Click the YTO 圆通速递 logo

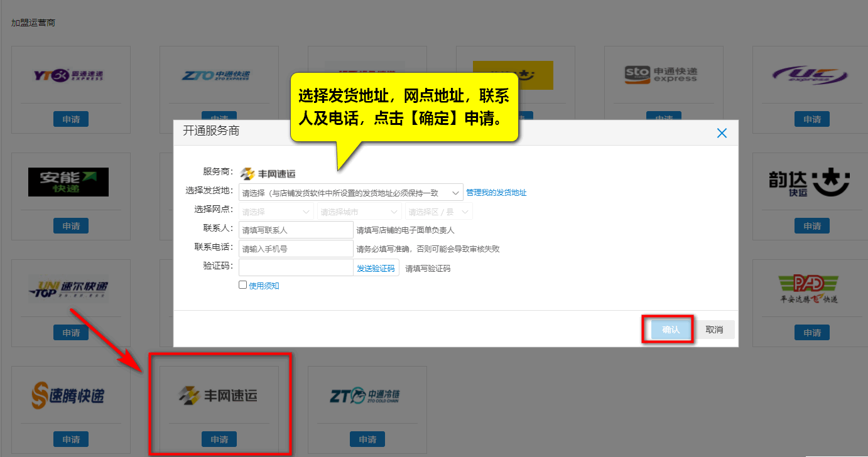point(68,75)
